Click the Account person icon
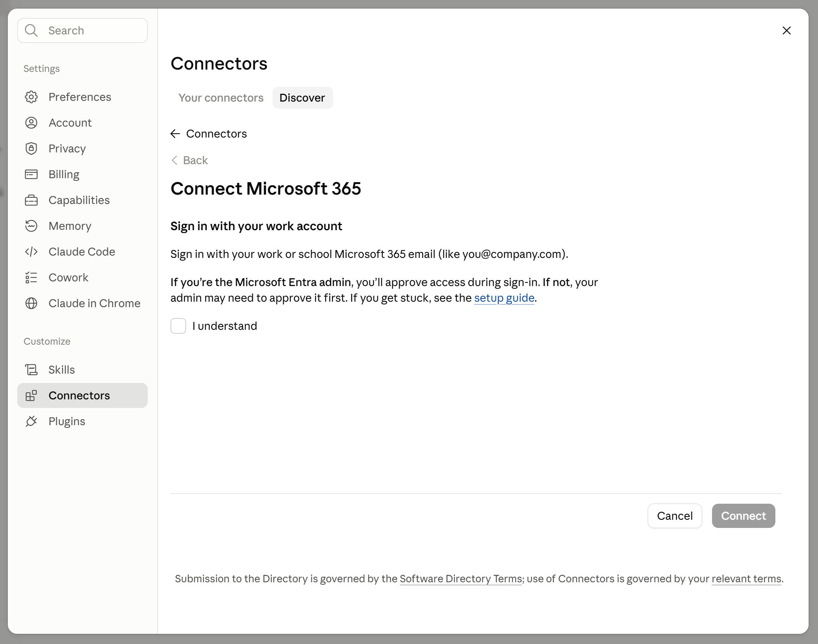 pos(31,123)
